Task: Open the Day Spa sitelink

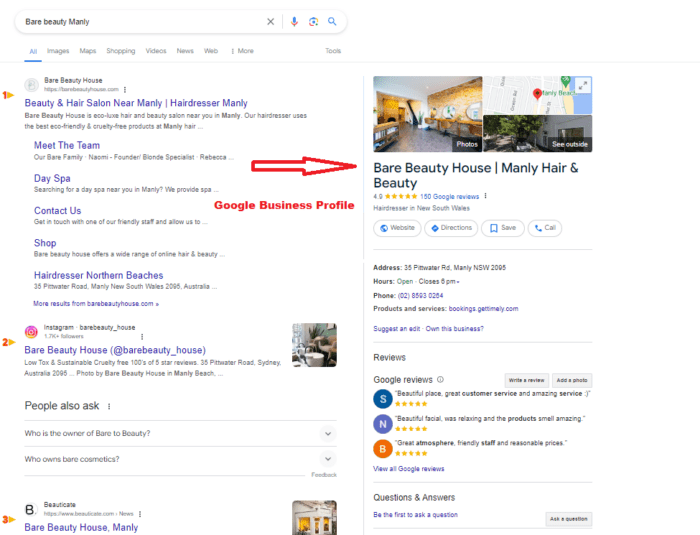Action: pyautogui.click(x=52, y=179)
